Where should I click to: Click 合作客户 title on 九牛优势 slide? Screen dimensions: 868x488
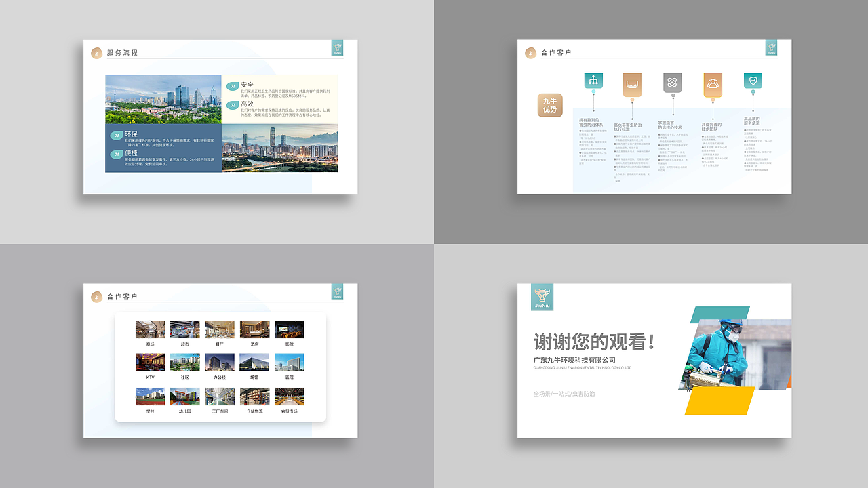556,53
